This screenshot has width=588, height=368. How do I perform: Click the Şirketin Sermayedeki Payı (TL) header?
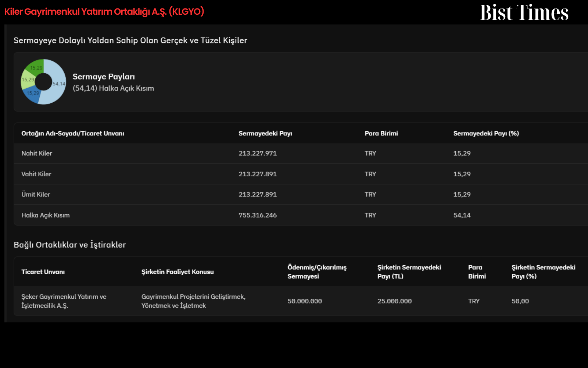pos(409,272)
